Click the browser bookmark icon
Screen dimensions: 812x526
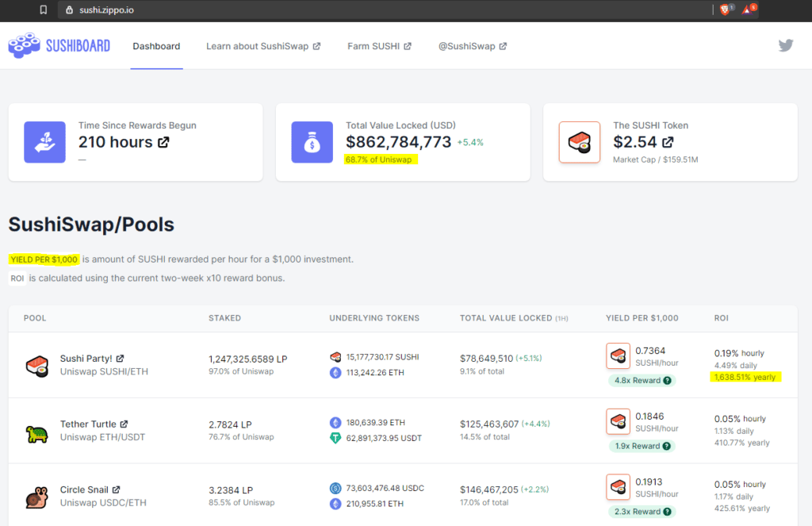tap(44, 10)
